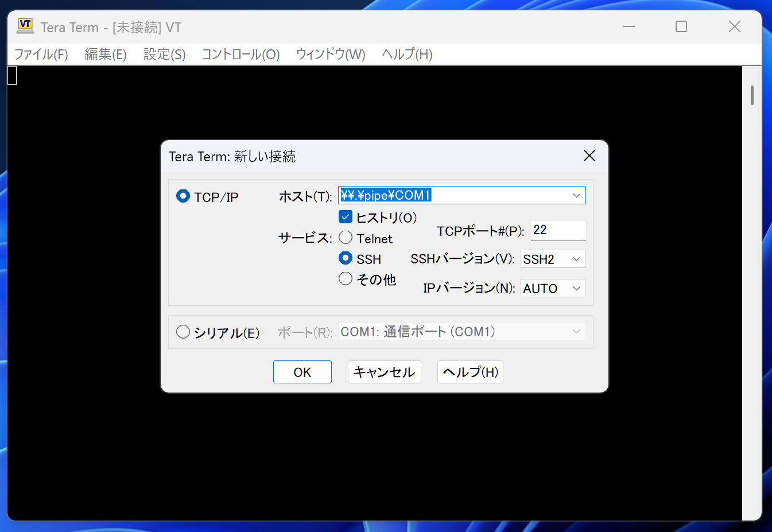Select the TCP/IP connection radio button
This screenshot has width=772, height=532.
pyautogui.click(x=183, y=196)
